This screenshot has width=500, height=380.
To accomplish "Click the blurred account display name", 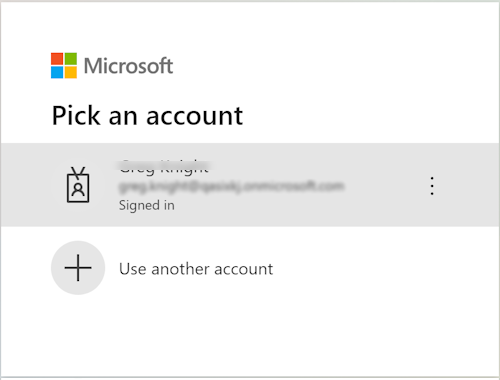I will click(x=164, y=167).
